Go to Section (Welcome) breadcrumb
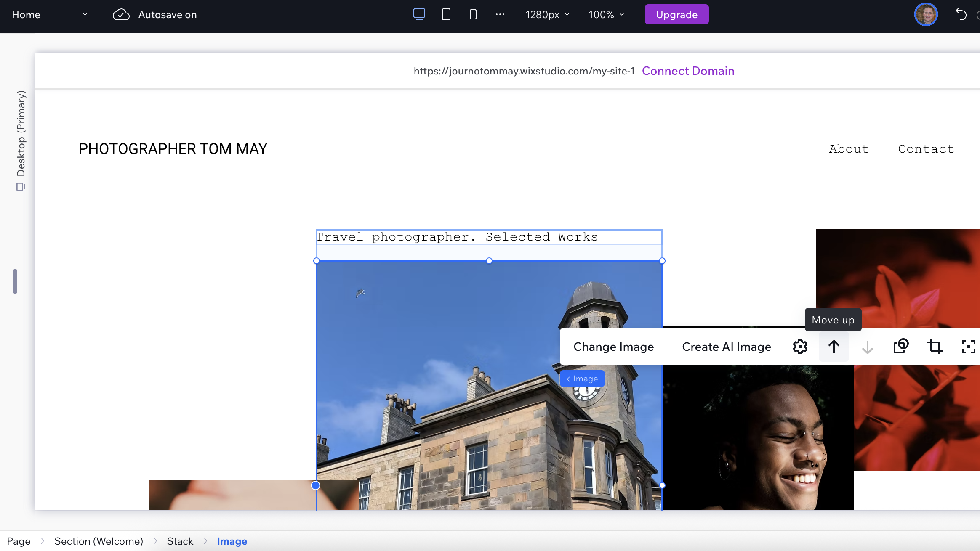980x551 pixels. click(99, 541)
